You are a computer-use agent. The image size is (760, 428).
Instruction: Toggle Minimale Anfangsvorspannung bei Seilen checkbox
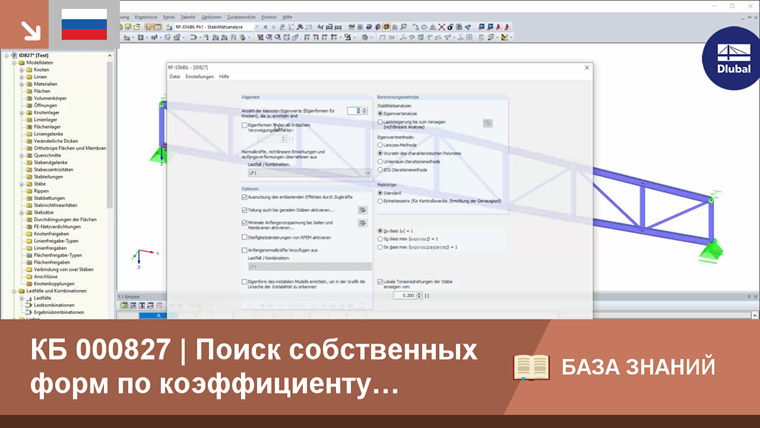coord(244,223)
